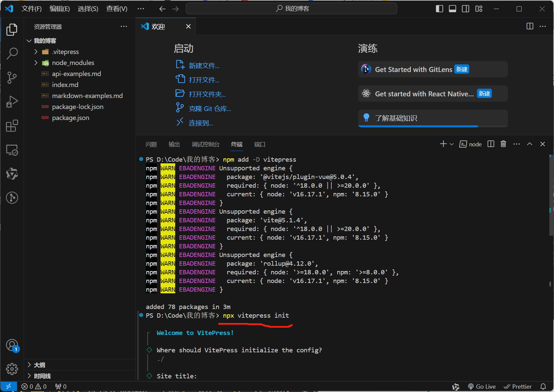Screen dimensions: 554x392
Task: Open 了解基础知识 walkthrough
Action: pos(433,118)
